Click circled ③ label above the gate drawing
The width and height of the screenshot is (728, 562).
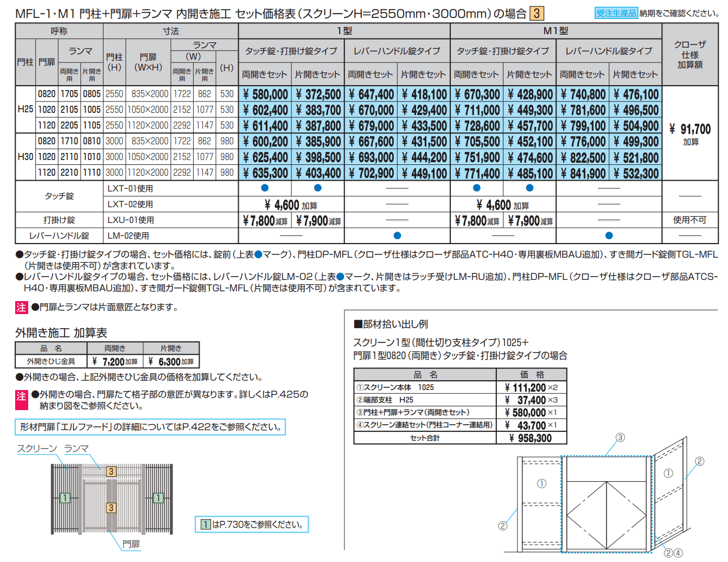pyautogui.click(x=620, y=438)
